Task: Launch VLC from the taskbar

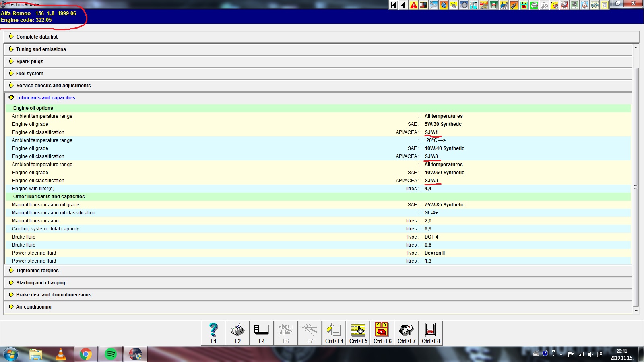Action: (61, 354)
